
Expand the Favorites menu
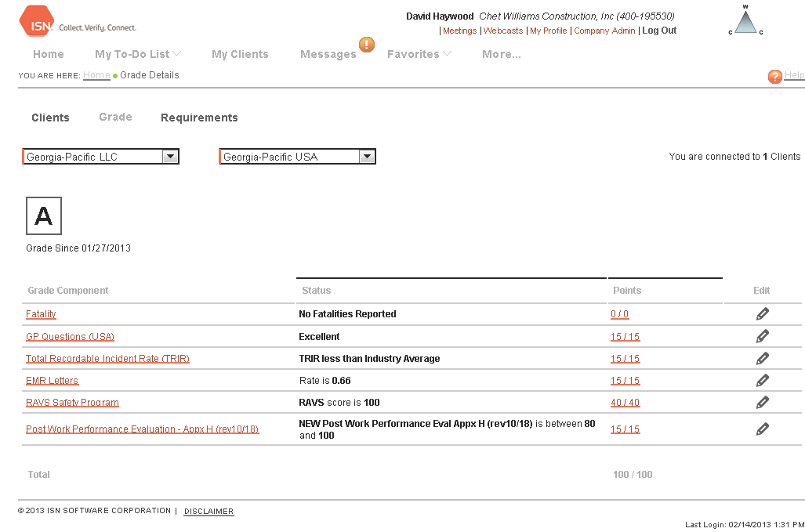tap(419, 54)
